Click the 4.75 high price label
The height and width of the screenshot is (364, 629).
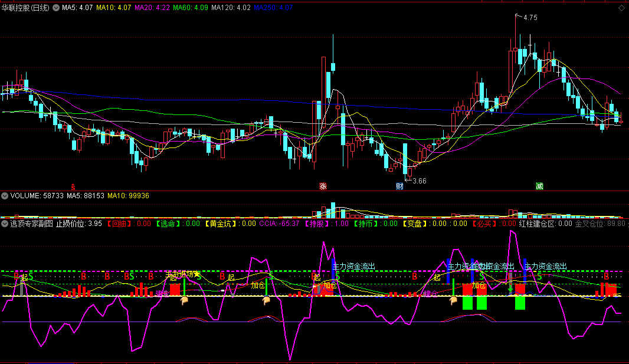[x=530, y=18]
